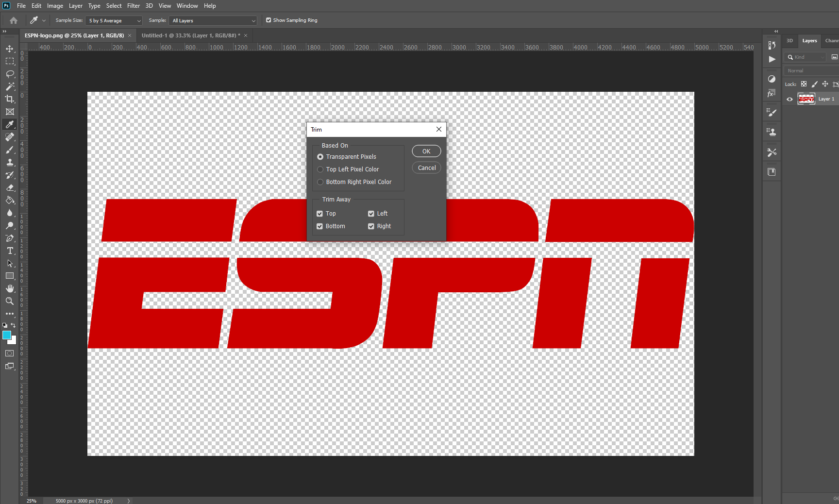
Task: Open the Sample All Layers dropdown
Action: tap(213, 20)
